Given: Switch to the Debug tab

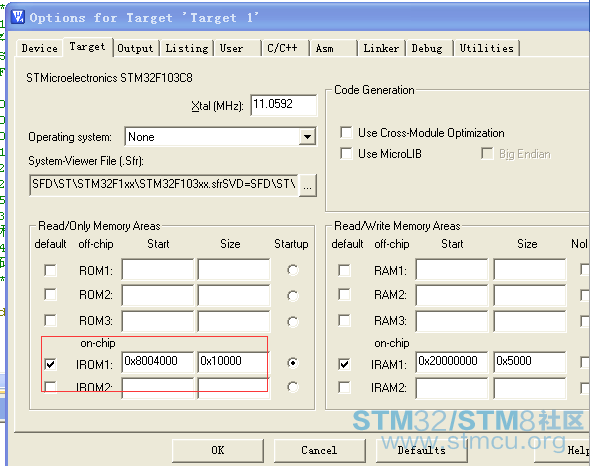Looking at the screenshot, I should (429, 48).
